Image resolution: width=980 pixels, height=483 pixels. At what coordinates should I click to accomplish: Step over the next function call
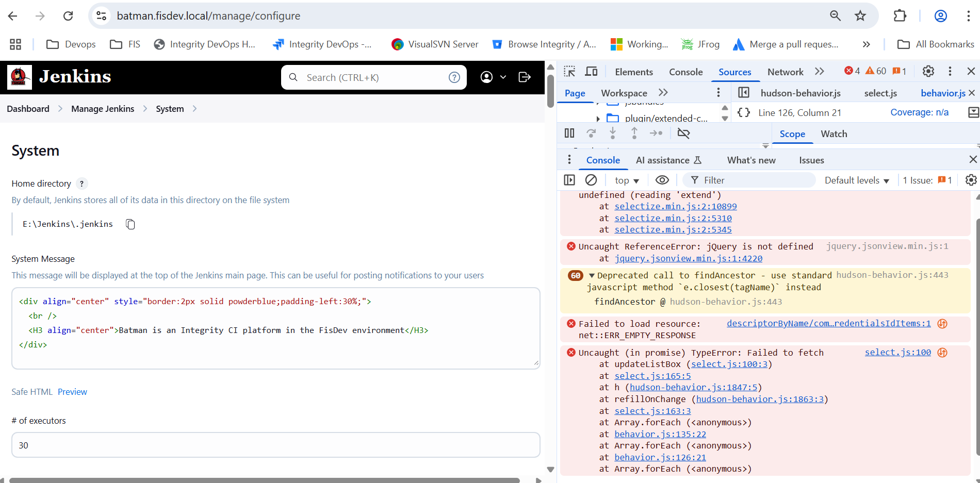coord(591,134)
